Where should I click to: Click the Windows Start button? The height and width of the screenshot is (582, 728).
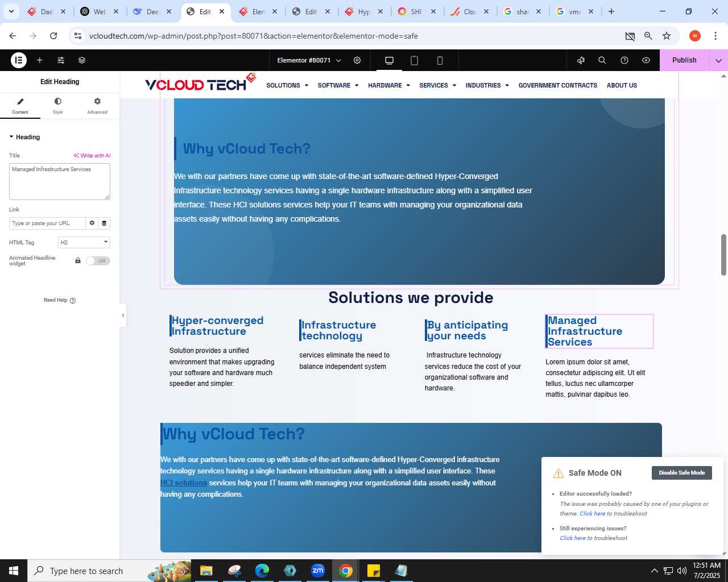pos(14,571)
